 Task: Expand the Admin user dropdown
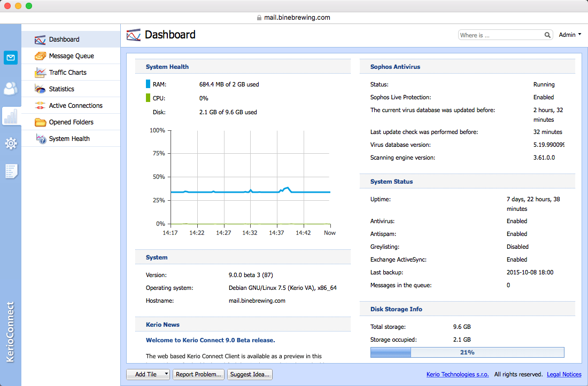(x=570, y=35)
